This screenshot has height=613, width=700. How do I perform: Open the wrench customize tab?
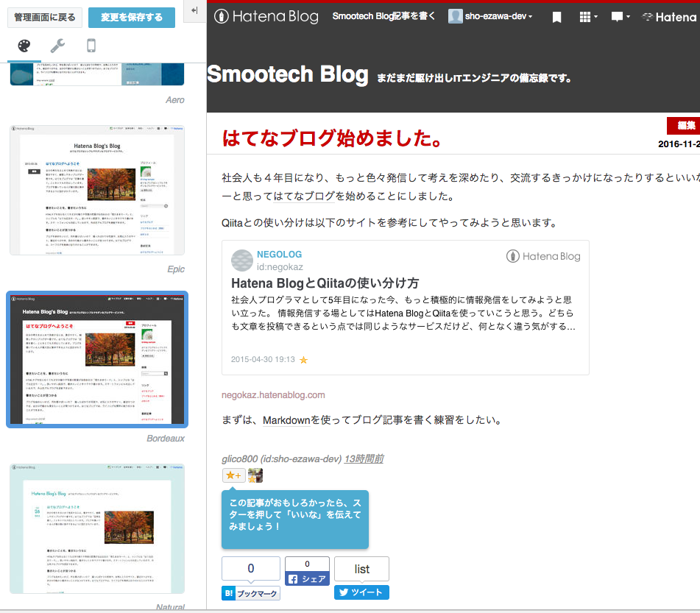click(x=57, y=46)
